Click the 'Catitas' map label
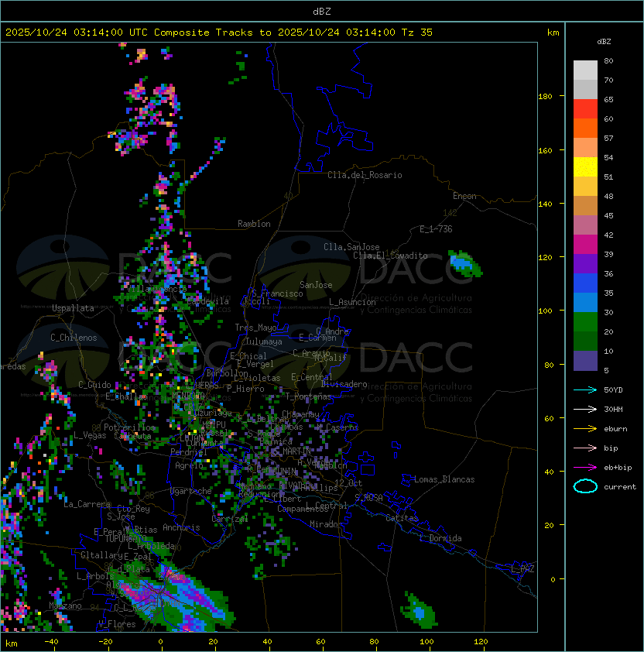 click(x=402, y=518)
